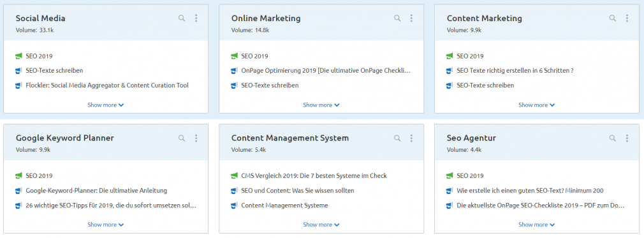Open the Seo Agentur card title
This screenshot has height=238, width=644.
[471, 138]
